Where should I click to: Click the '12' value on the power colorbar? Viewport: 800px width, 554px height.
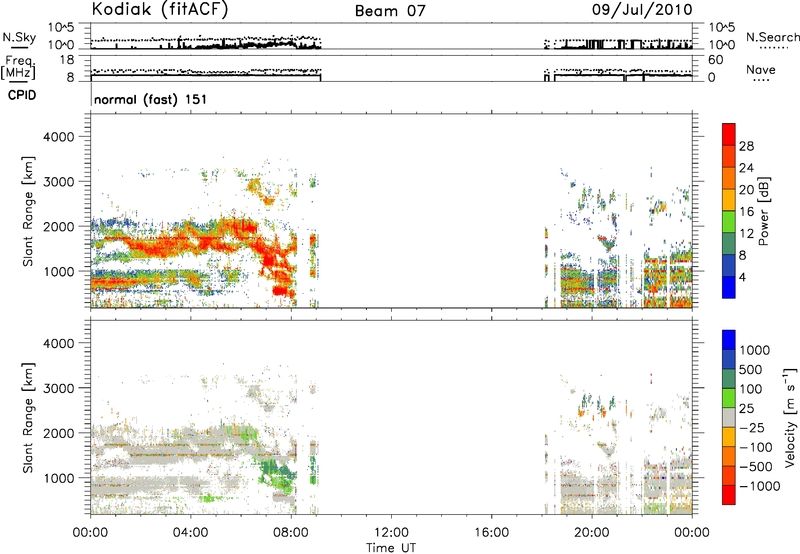(746, 234)
